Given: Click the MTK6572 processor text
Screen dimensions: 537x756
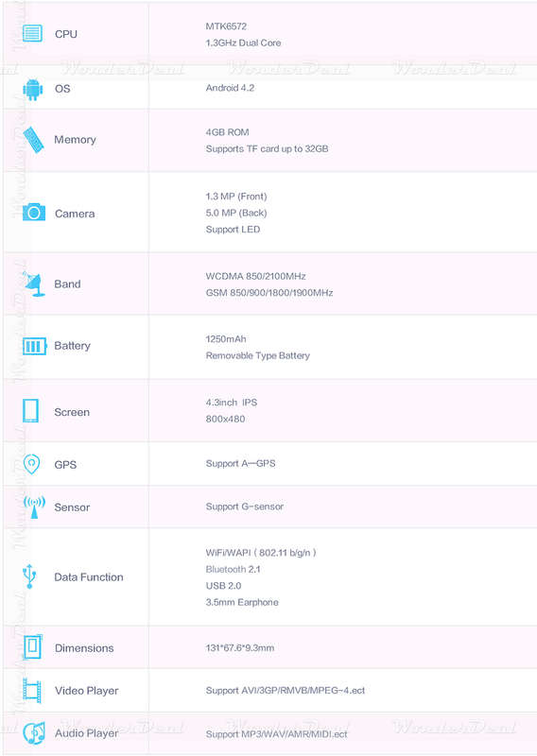Looking at the screenshot, I should (x=226, y=26).
